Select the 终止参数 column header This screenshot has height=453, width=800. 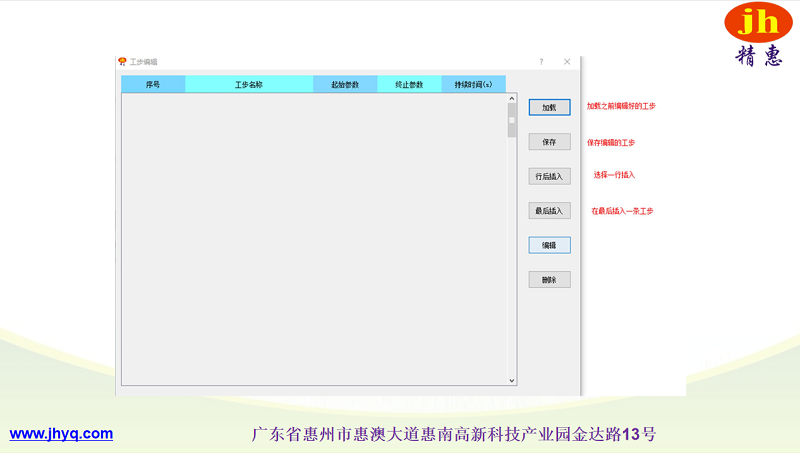click(409, 85)
